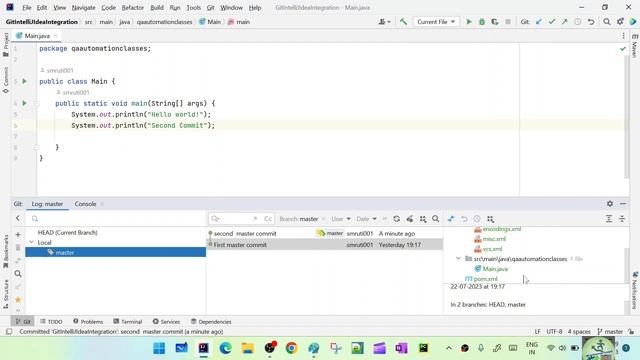Open Windows Start menu

[159, 348]
